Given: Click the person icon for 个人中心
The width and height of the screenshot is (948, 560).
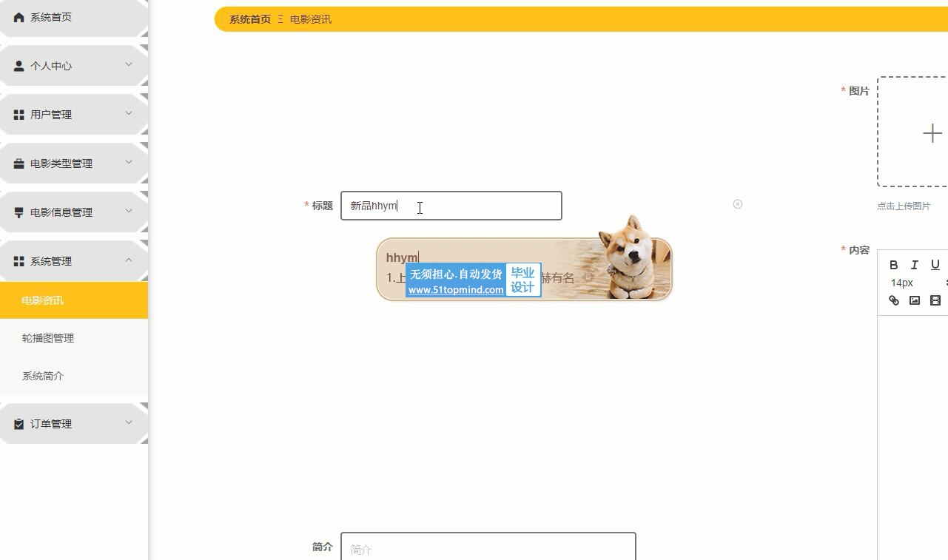Looking at the screenshot, I should coord(19,66).
